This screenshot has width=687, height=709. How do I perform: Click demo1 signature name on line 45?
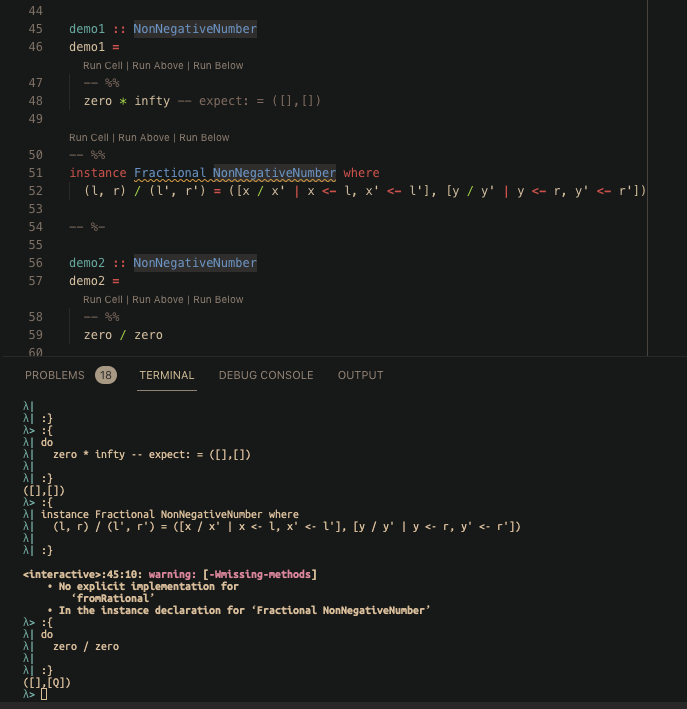[87, 29]
